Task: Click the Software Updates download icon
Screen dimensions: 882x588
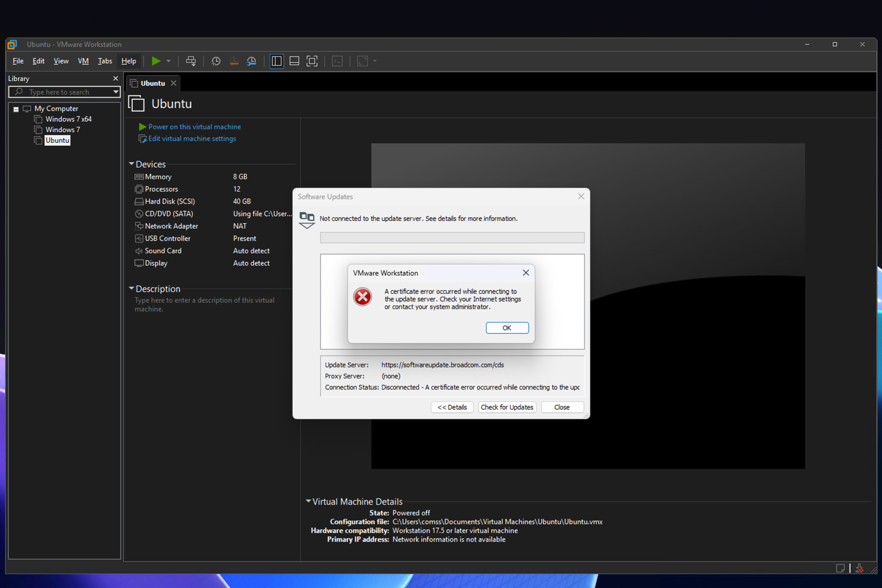Action: tap(307, 220)
